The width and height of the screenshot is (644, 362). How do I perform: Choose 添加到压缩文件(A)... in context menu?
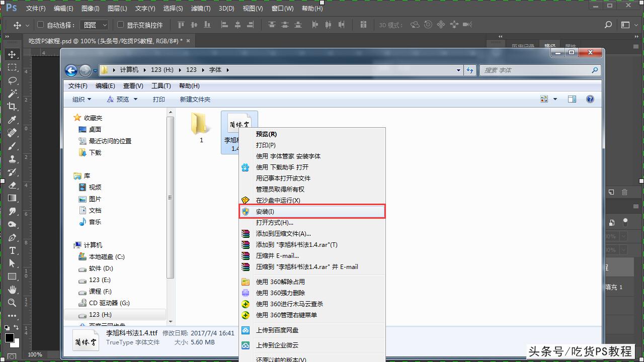click(x=312, y=234)
